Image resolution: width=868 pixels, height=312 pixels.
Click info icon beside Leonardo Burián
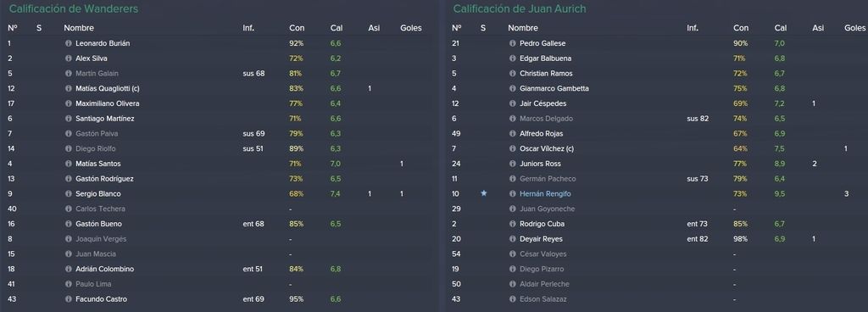(69, 43)
